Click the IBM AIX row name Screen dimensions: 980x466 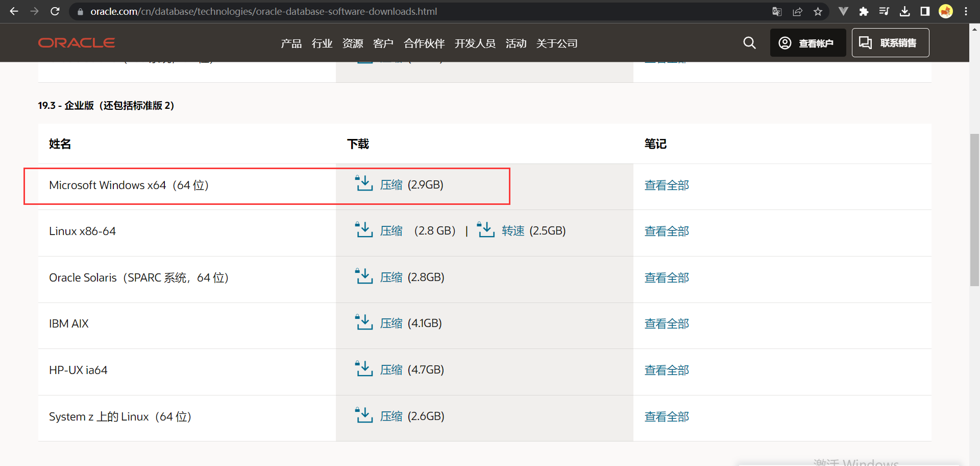(69, 324)
